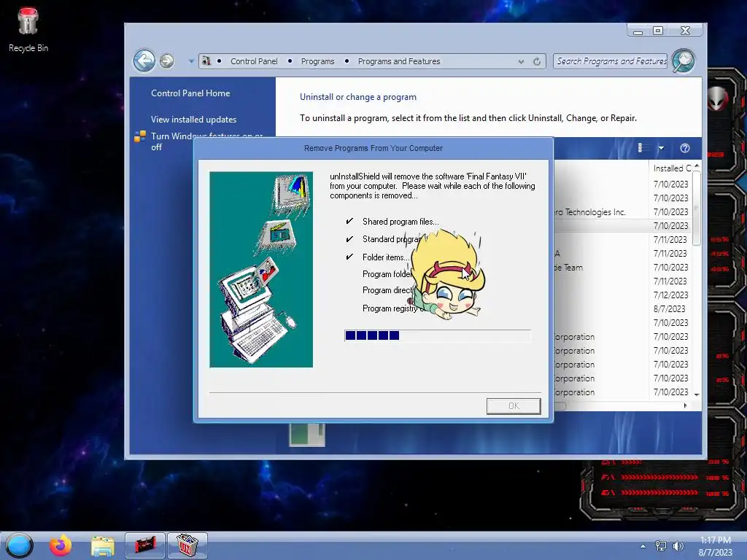Open Turn Windows features on or off
747x560 pixels.
pyautogui.click(x=206, y=141)
